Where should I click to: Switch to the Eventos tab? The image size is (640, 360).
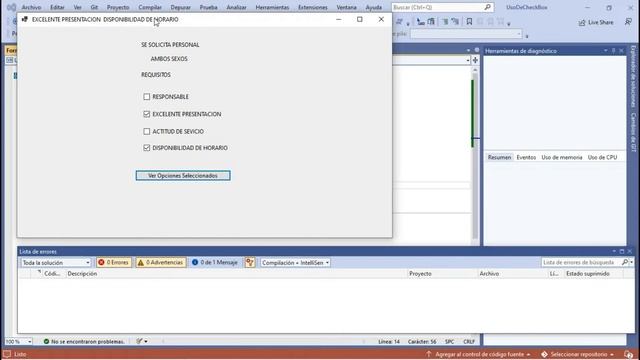pyautogui.click(x=526, y=157)
